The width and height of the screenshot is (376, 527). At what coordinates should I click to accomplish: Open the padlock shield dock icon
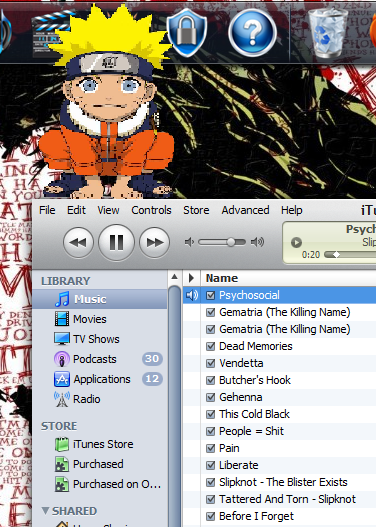(187, 33)
